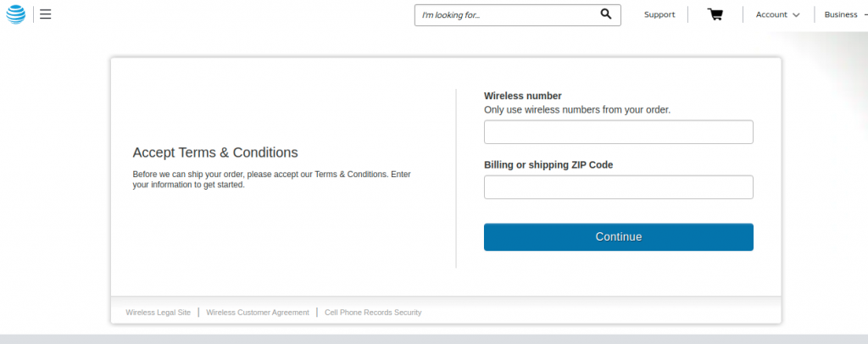This screenshot has height=344, width=868.
Task: Click the "Accept Terms & Conditions" heading
Action: pyautogui.click(x=215, y=153)
